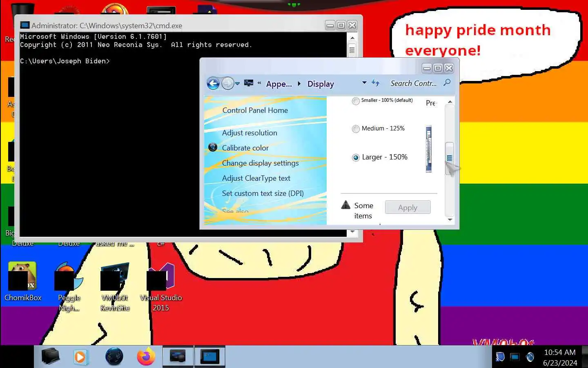The image size is (588, 368).
Task: Click the Display panel scrollbar thumb
Action: pos(450,159)
